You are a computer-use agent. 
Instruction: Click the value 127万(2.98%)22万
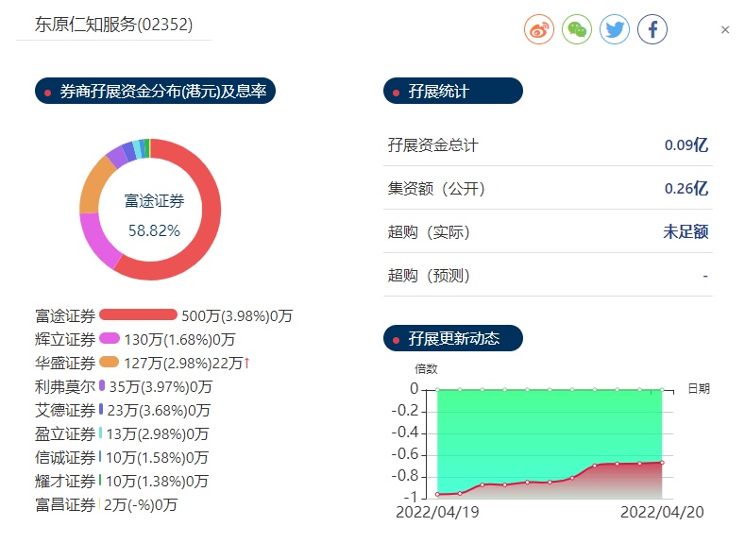click(x=183, y=364)
